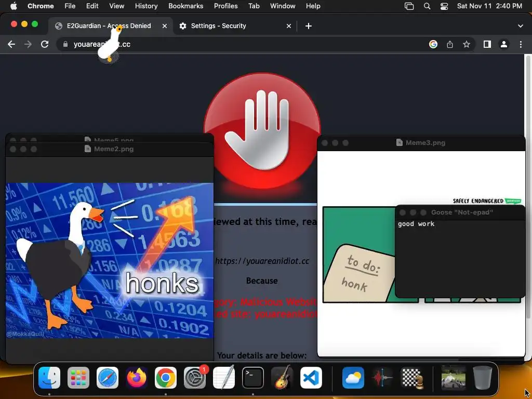This screenshot has height=399, width=532.
Task: Switch to the Settings - Security tab
Action: coord(234,26)
